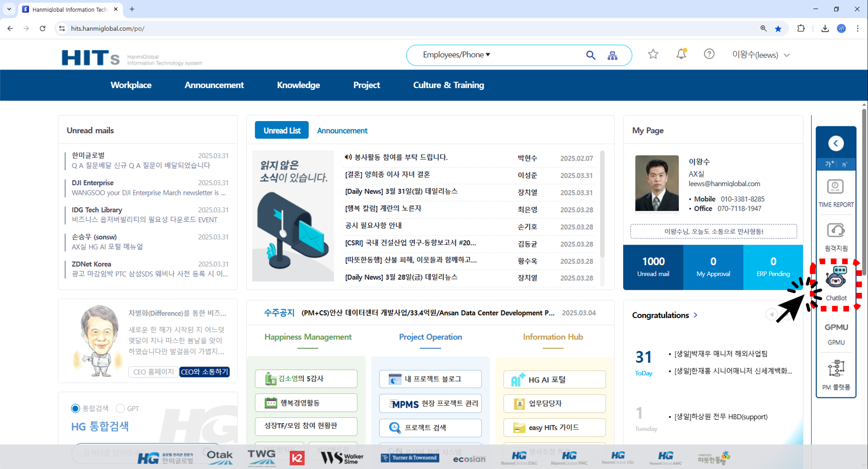
Task: Open the tab search dropdown in Chrome
Action: point(9,9)
